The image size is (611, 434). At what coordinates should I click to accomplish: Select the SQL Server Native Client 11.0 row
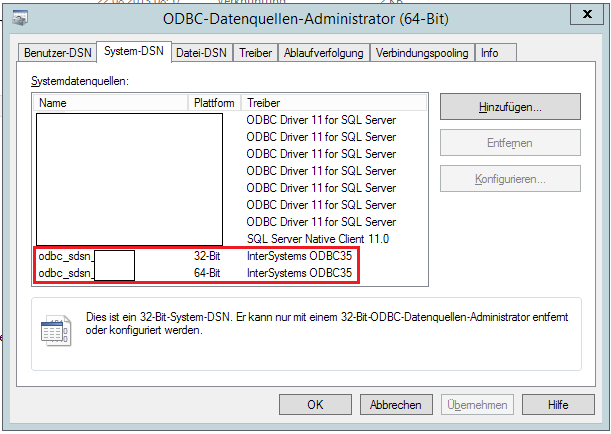(230, 239)
